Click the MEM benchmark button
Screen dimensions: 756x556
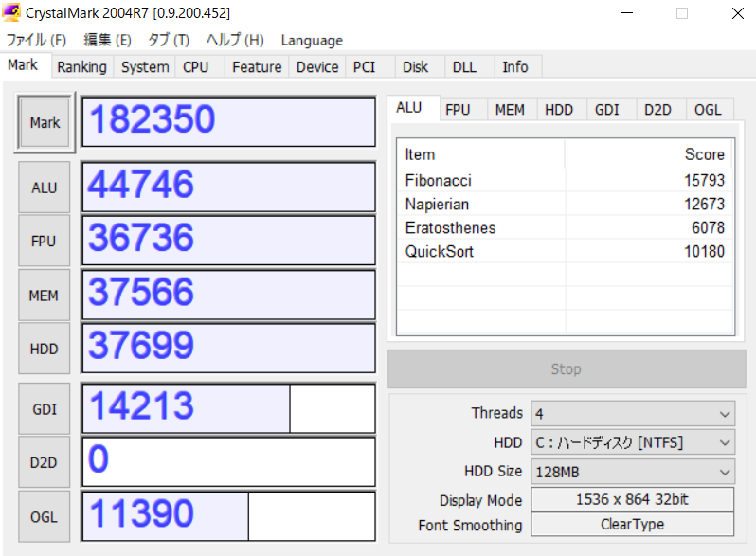pos(44,296)
